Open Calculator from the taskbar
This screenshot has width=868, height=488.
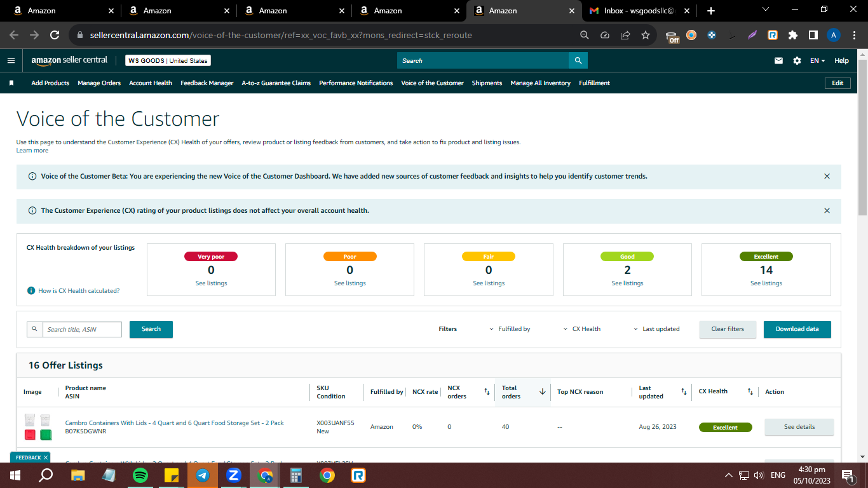point(296,475)
